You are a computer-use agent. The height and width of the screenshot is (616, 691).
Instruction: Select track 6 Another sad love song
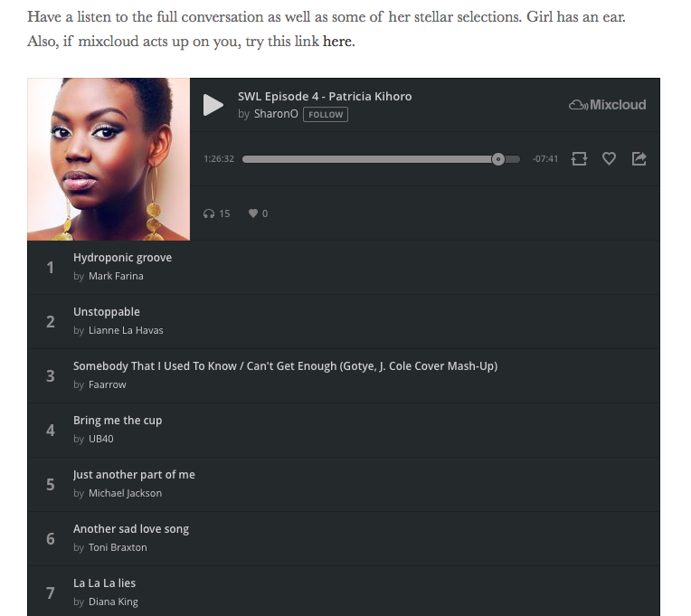344,538
